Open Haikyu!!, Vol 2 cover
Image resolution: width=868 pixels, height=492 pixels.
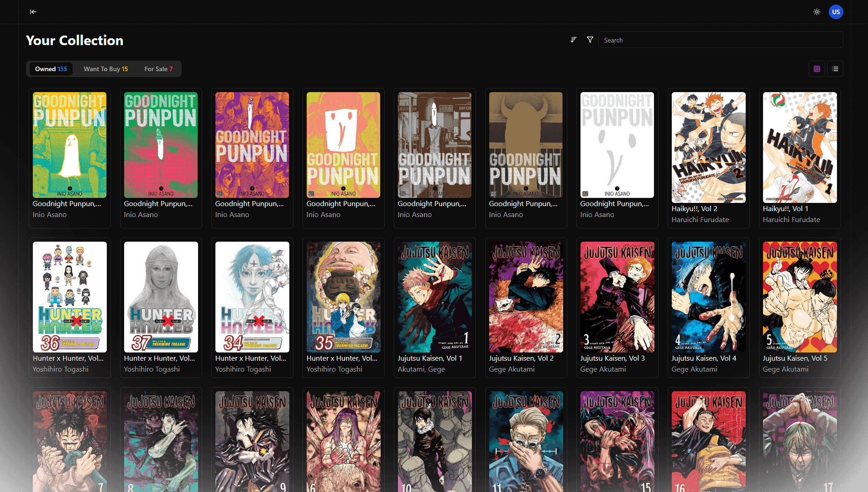click(708, 147)
